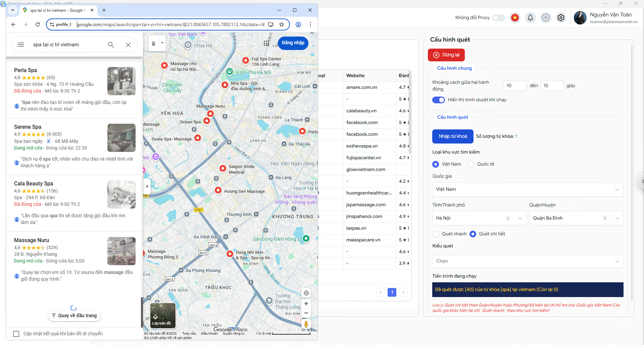Select the Street View pegman icon
644x345 pixels.
[306, 324]
